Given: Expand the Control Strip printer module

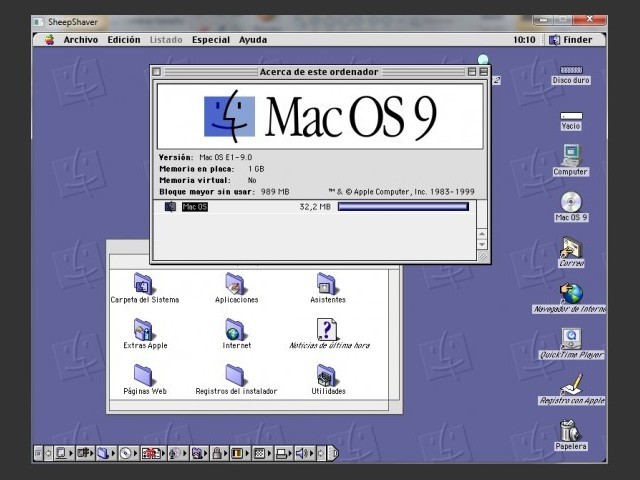Looking at the screenshot, I should pyautogui.click(x=284, y=453).
